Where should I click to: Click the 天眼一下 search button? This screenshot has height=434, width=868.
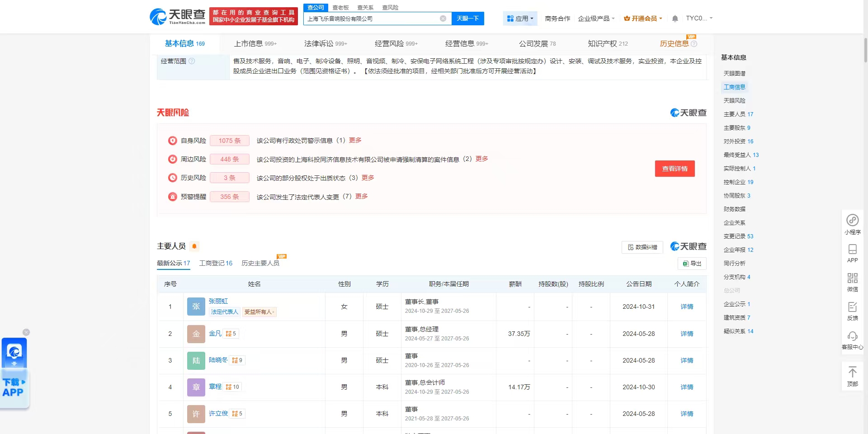point(468,19)
